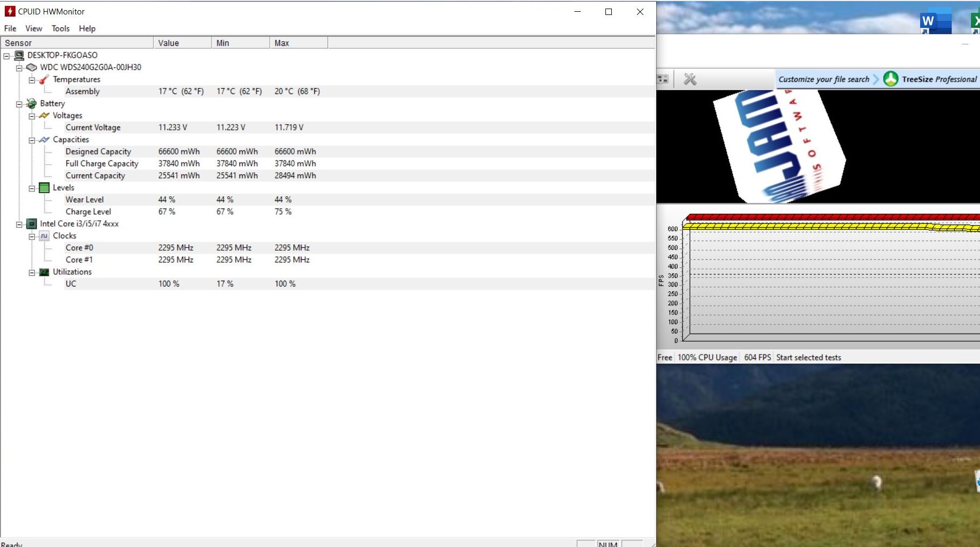Viewport: 980px width, 547px height.
Task: Click the green Battery icon
Action: coord(32,103)
